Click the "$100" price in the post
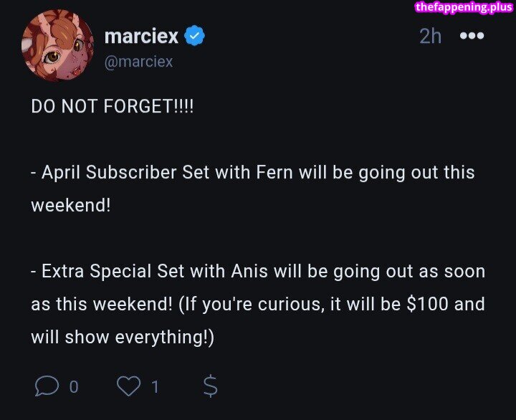Image resolution: width=516 pixels, height=420 pixels. [427, 304]
